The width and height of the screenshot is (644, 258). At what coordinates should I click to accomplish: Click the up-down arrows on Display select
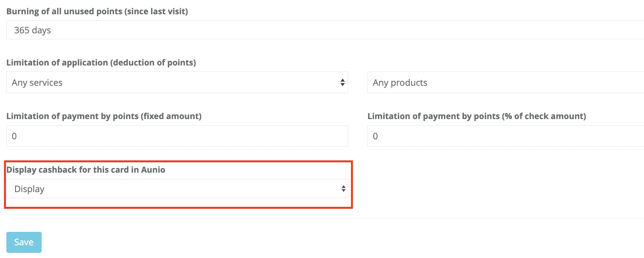[343, 189]
